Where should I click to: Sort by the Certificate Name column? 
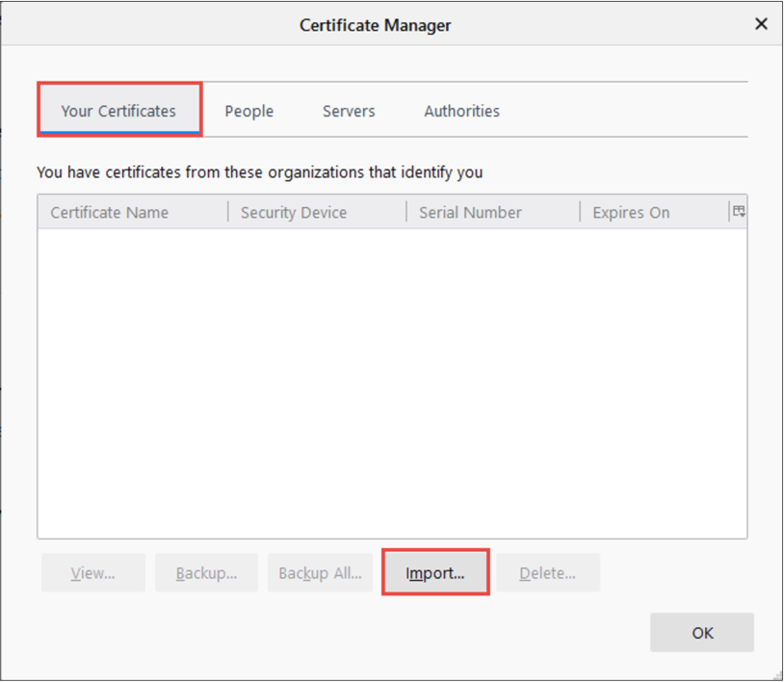coord(110,213)
